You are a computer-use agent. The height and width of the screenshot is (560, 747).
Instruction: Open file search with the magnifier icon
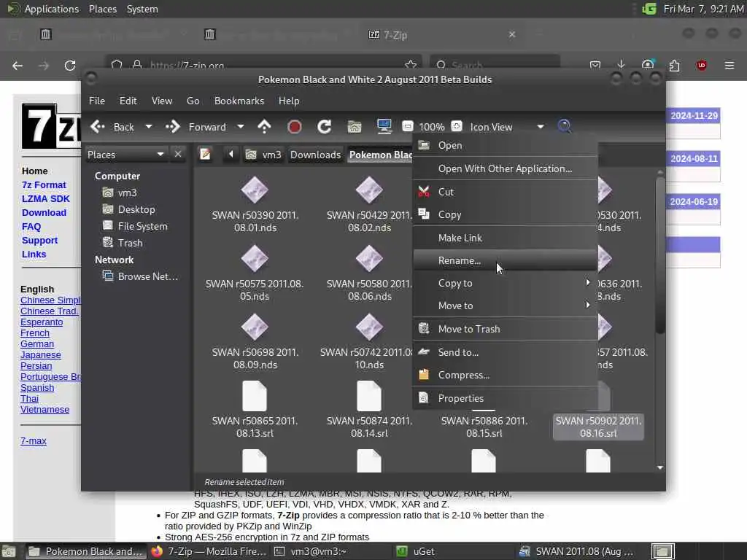click(564, 127)
